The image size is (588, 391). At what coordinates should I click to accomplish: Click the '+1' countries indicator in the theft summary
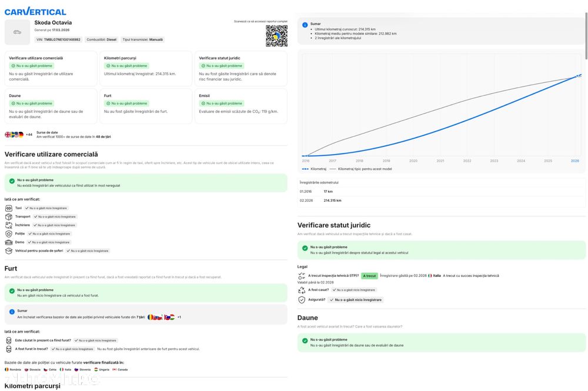click(x=179, y=317)
